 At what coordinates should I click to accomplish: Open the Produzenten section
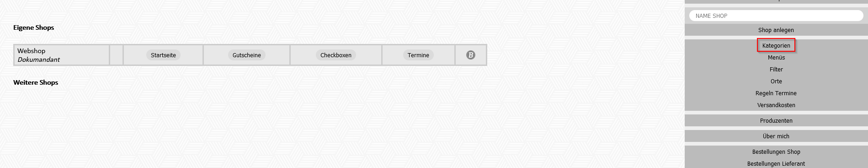tap(776, 120)
